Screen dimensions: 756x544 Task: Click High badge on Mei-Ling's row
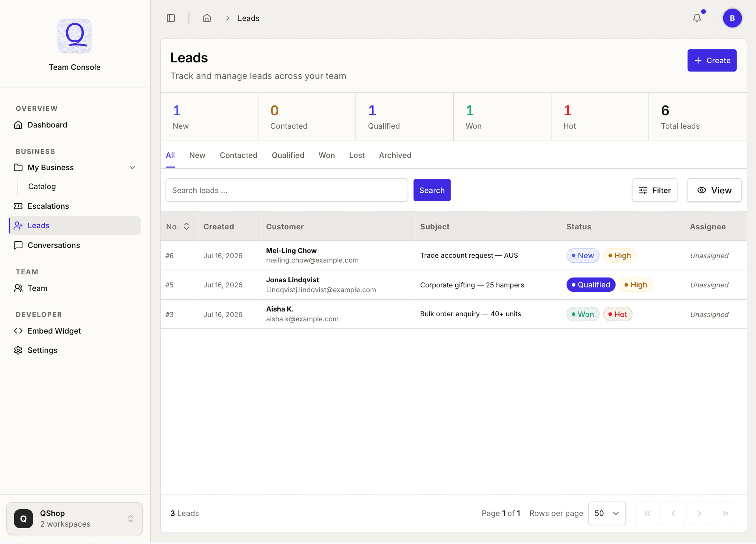619,255
